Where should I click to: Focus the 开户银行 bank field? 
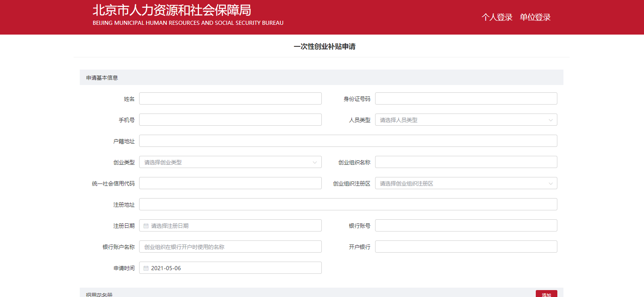[466, 247]
